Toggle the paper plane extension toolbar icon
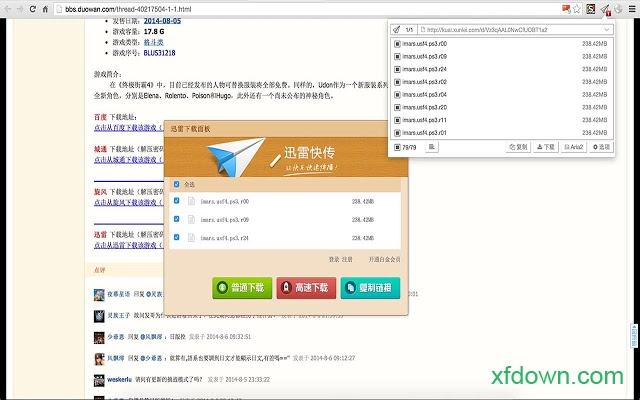 coord(605,9)
